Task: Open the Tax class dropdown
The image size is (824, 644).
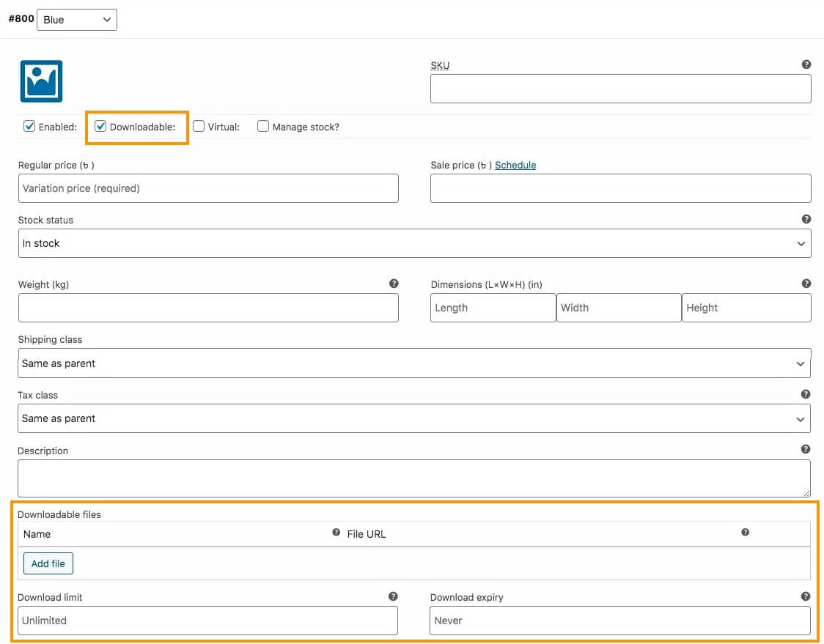Action: 414,418
